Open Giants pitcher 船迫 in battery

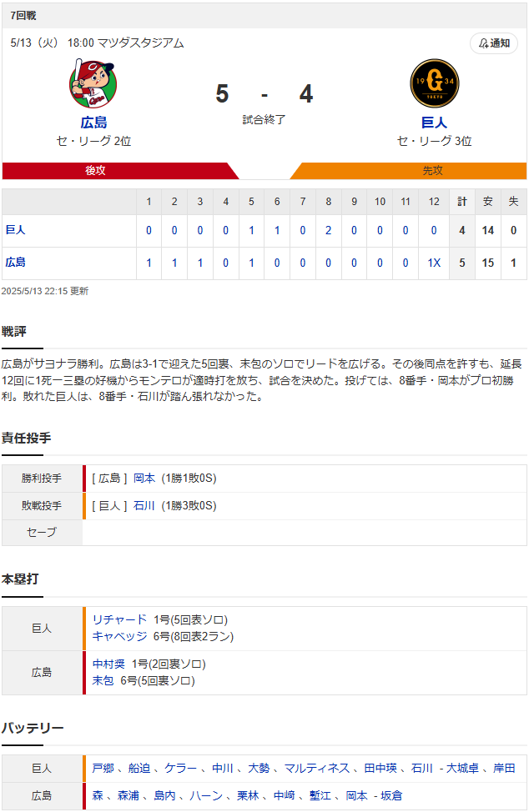coord(139,768)
